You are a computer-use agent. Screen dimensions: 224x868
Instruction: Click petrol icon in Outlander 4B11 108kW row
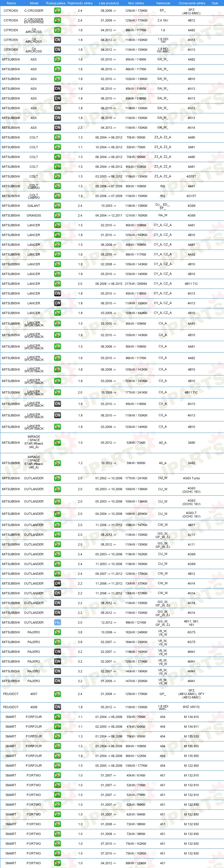pos(58,525)
